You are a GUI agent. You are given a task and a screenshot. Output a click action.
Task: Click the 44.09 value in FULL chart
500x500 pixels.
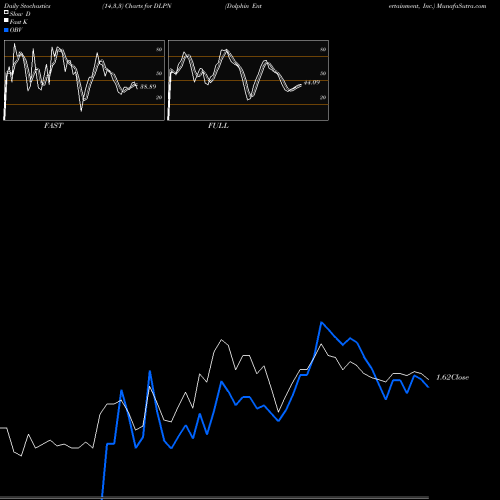(312, 82)
